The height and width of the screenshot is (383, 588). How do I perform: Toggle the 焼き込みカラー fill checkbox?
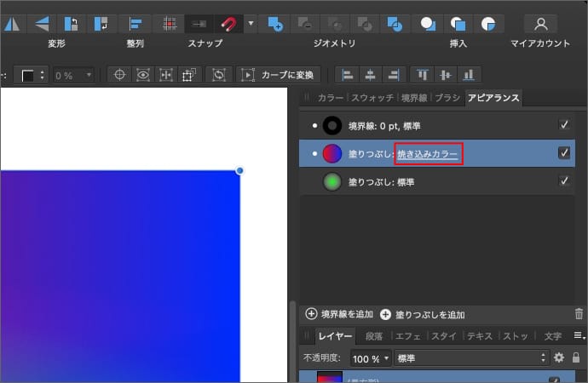coord(563,153)
